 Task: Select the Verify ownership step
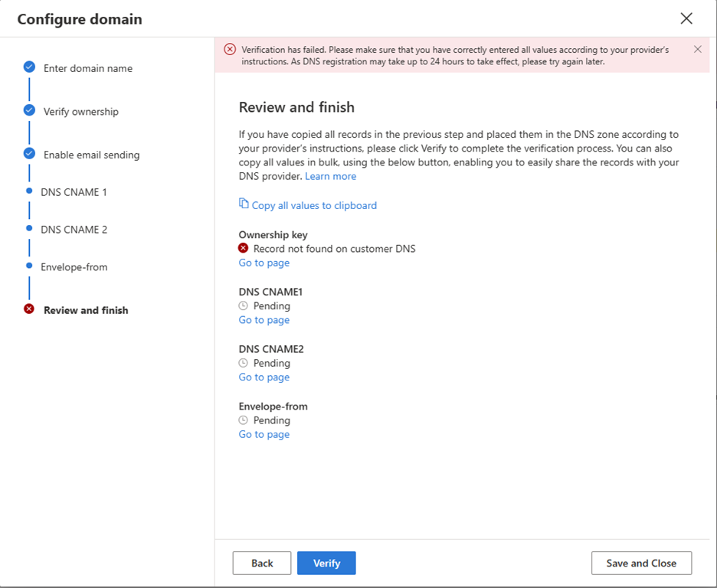[x=80, y=112]
